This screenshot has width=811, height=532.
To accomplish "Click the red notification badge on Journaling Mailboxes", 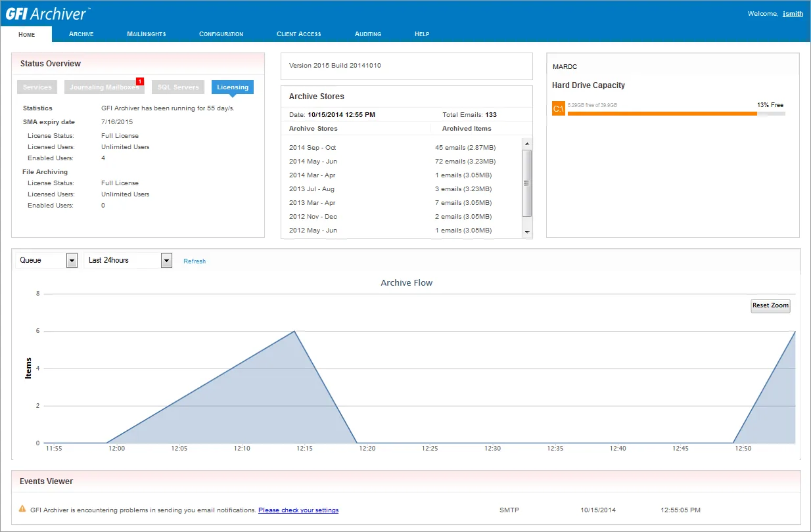I will pos(140,81).
